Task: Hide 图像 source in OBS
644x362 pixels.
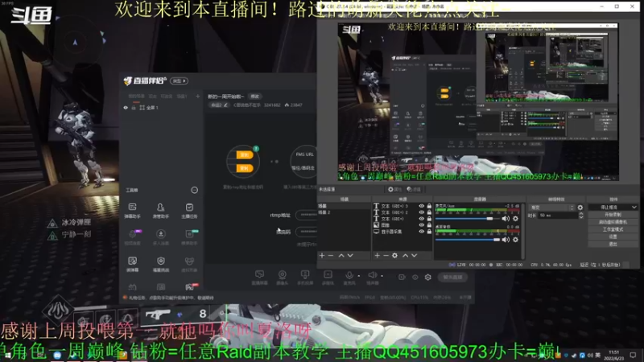Action: coord(421,225)
